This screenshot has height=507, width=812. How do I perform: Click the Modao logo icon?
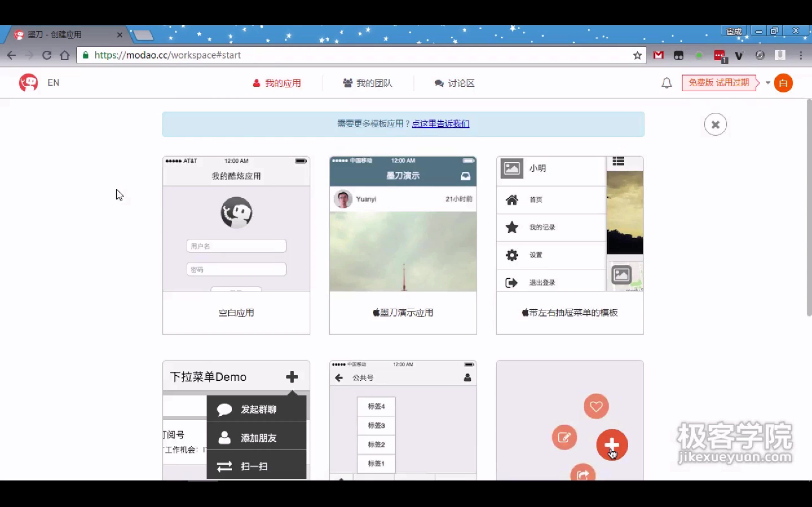point(28,83)
